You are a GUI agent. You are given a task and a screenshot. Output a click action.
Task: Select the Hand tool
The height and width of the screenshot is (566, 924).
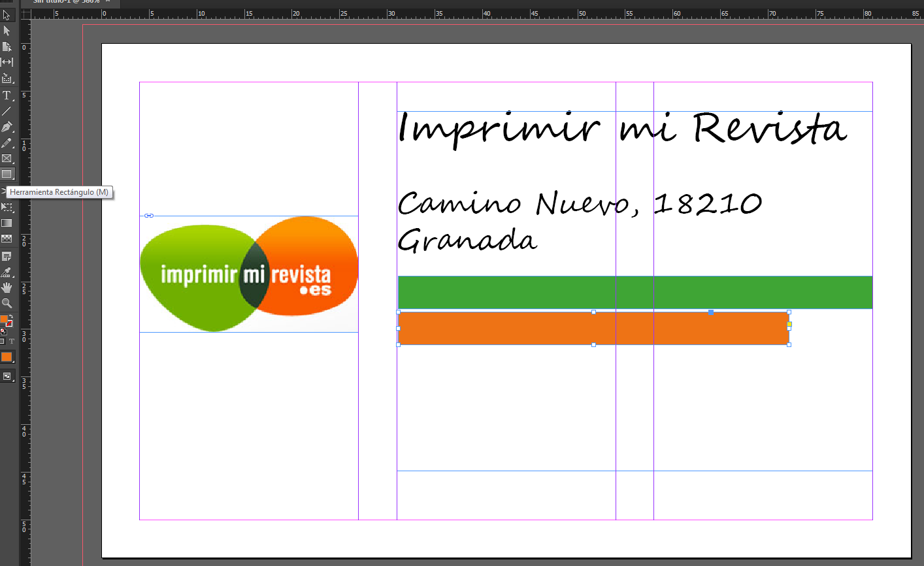(x=7, y=288)
